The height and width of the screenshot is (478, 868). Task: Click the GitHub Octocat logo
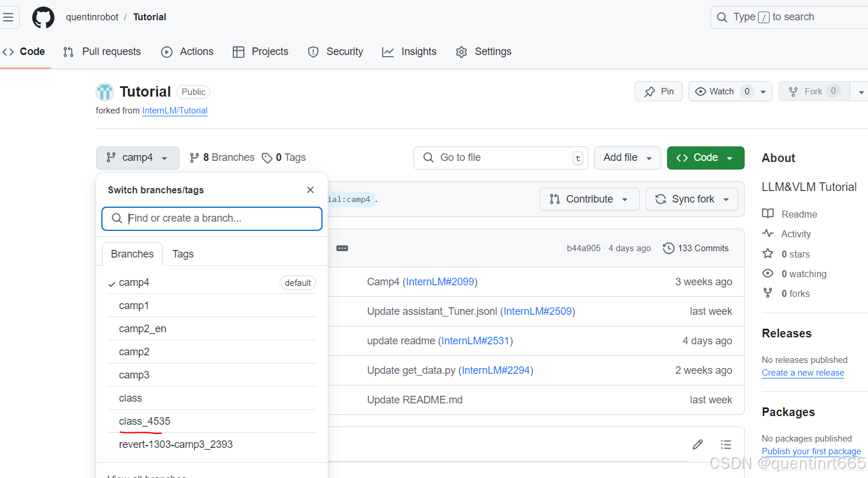pyautogui.click(x=43, y=17)
